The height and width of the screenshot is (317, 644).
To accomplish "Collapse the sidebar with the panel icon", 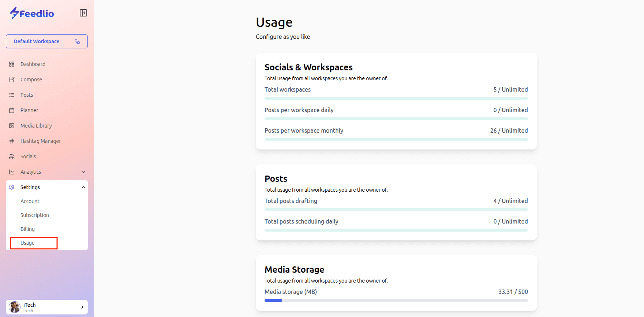I will [83, 13].
